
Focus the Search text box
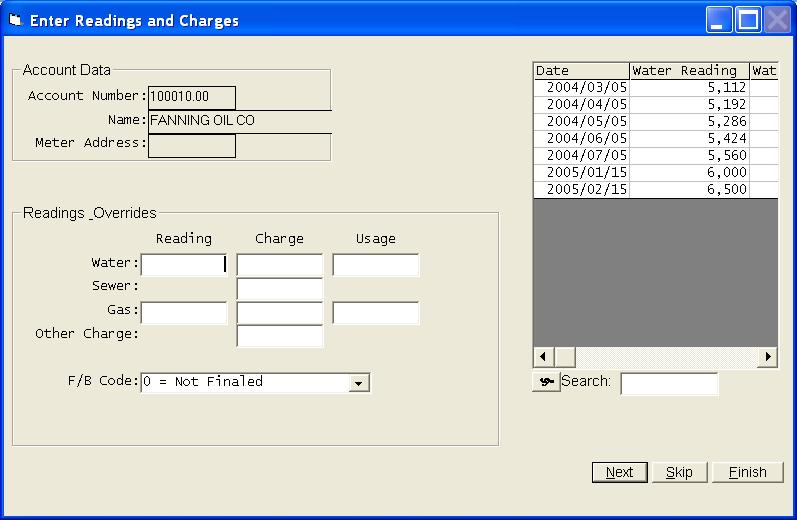(669, 384)
